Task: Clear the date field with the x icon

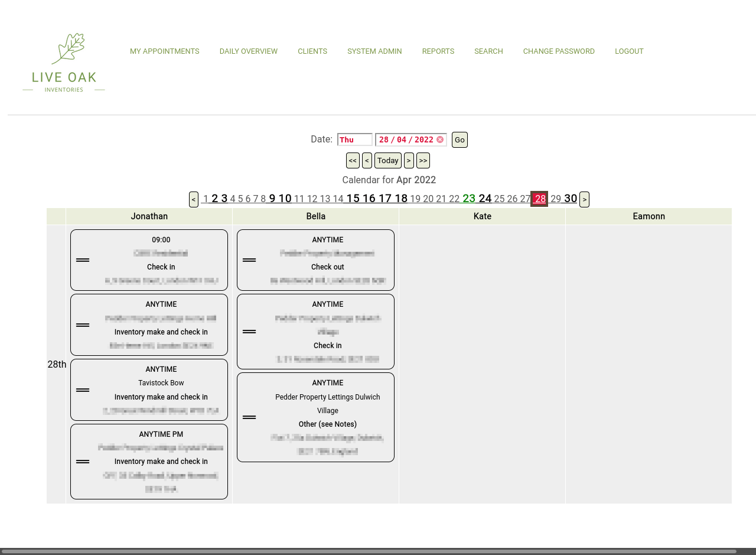Action: 440,139
